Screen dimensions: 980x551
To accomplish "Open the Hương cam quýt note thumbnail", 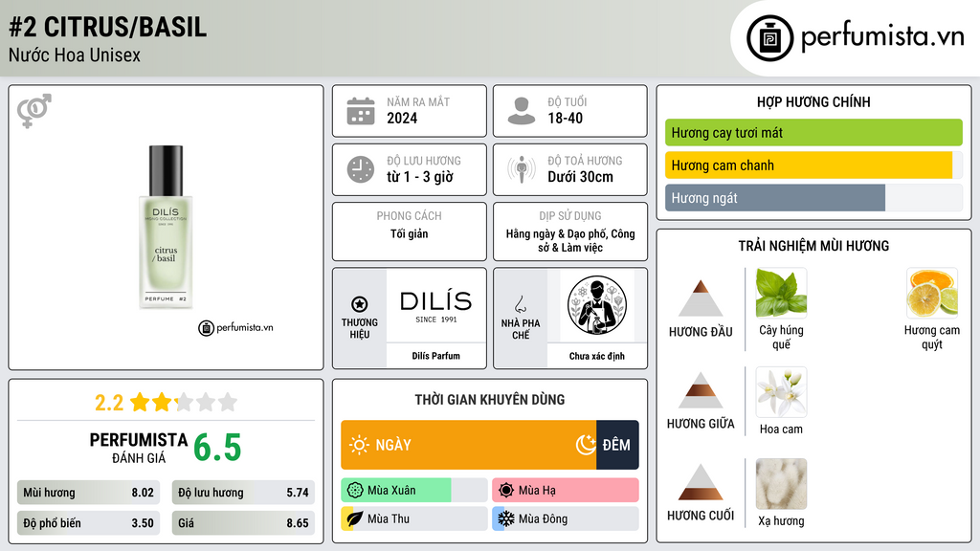I will pyautogui.click(x=932, y=293).
